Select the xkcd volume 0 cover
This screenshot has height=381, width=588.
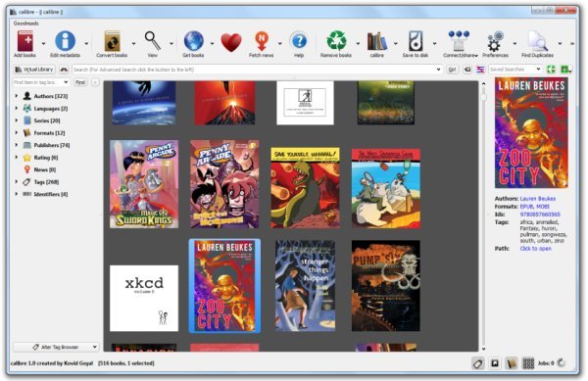[144, 298]
